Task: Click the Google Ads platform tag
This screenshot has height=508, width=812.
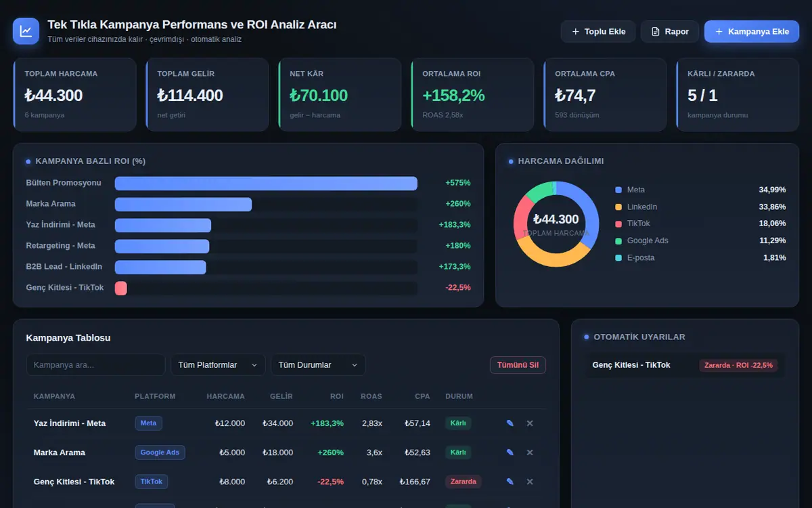Action: pyautogui.click(x=160, y=452)
